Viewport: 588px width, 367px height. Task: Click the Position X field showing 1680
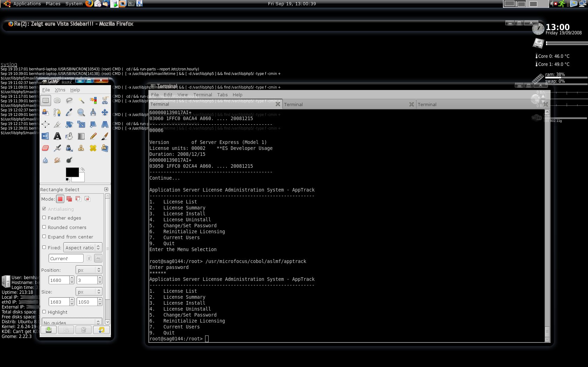click(x=59, y=280)
